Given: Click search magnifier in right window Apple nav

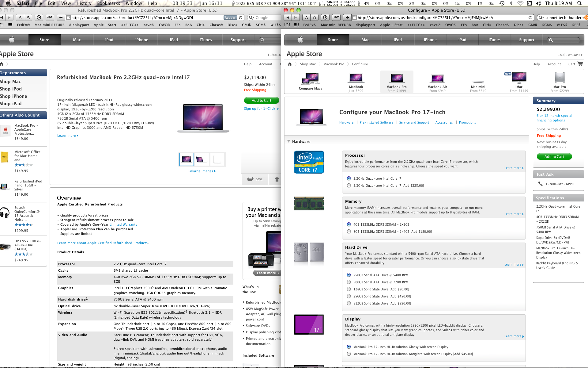Looking at the screenshot, I should [x=551, y=40].
